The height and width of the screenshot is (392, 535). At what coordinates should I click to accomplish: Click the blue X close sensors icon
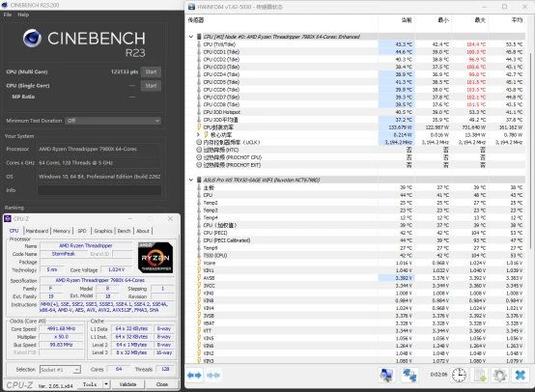point(520,376)
